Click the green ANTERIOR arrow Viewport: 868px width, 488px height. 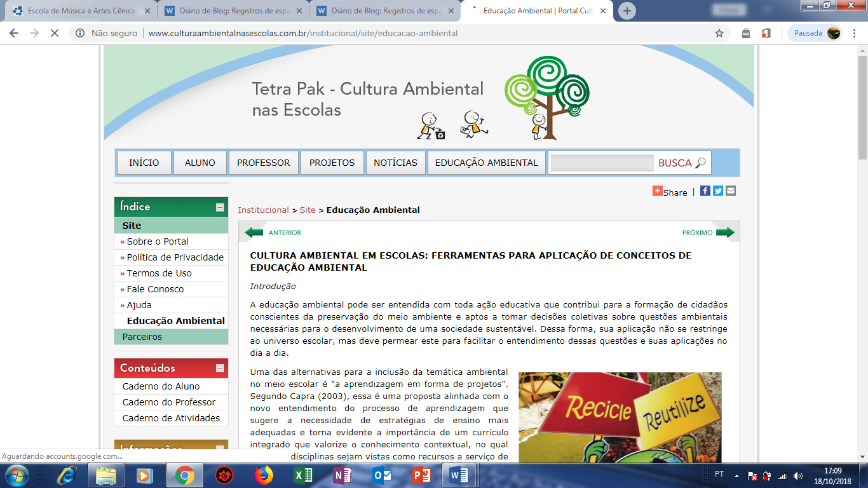click(x=254, y=233)
